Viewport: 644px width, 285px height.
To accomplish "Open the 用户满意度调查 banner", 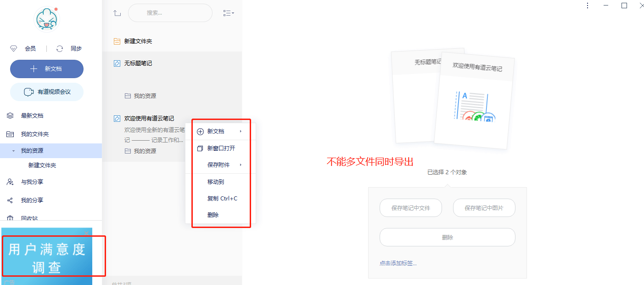I will click(47, 256).
